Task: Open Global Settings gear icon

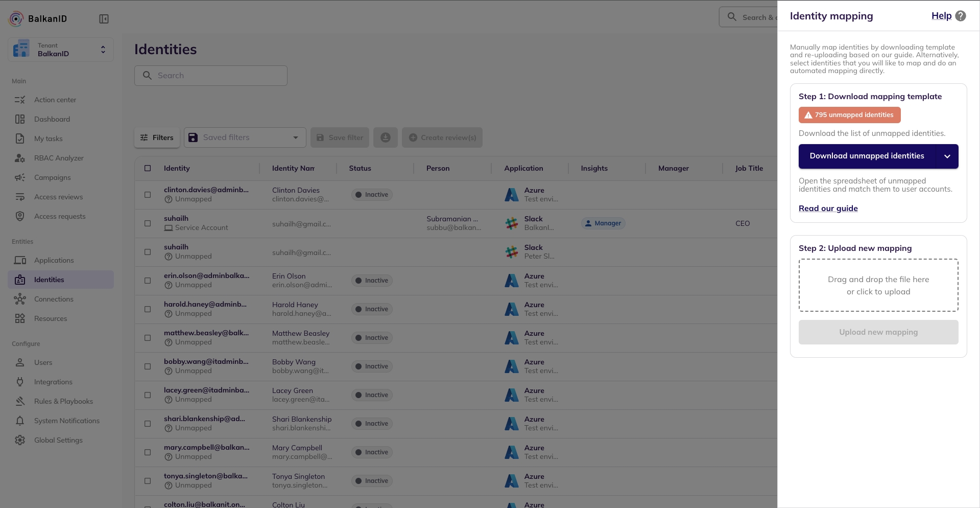Action: [20, 440]
